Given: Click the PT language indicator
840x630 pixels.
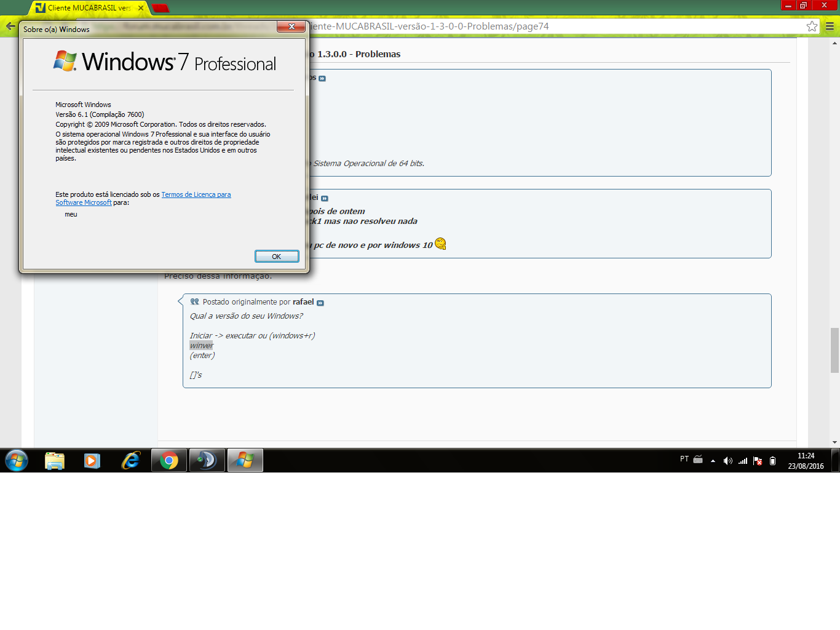Looking at the screenshot, I should click(x=684, y=459).
